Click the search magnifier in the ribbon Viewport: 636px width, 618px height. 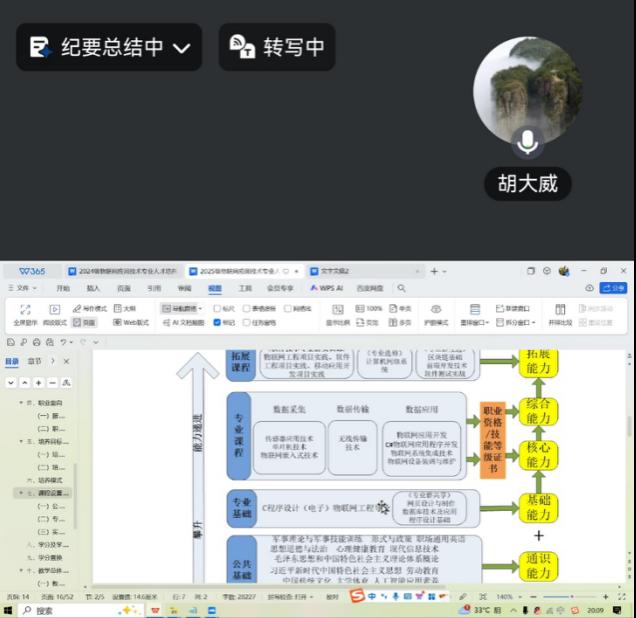click(x=401, y=288)
